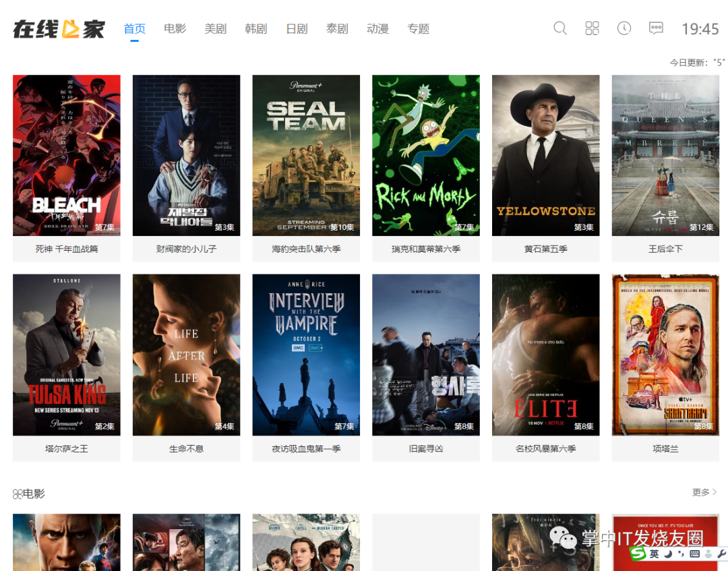Open the 韩剧 navigation tab
Screen dimensions: 728x571
(256, 29)
